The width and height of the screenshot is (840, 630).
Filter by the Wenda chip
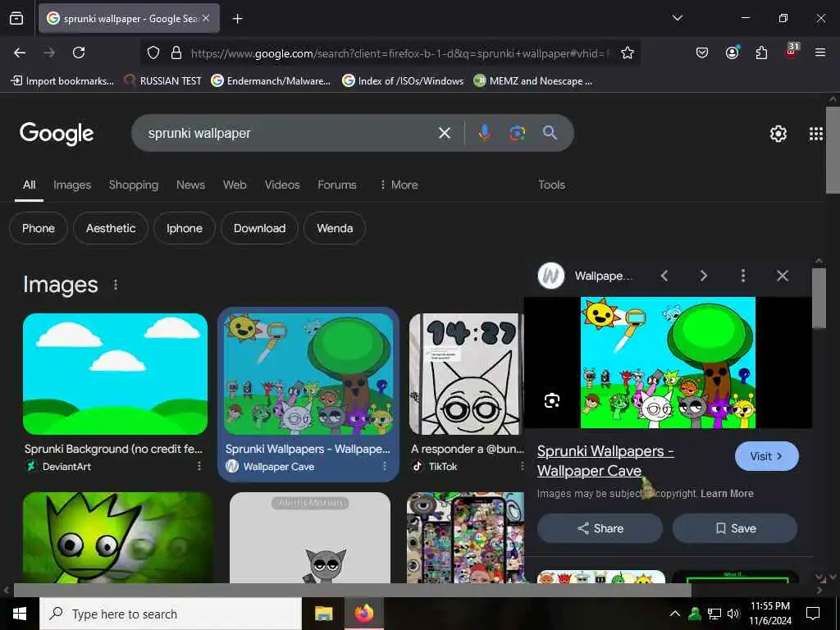click(335, 228)
